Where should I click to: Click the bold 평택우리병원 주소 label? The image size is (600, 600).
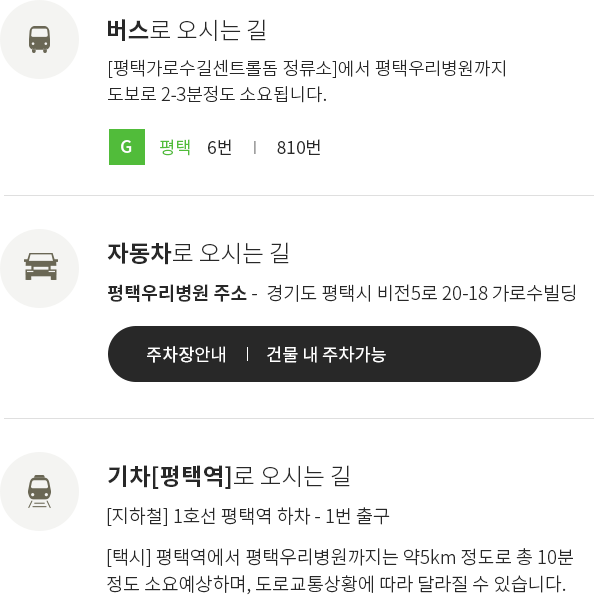[x=177, y=293]
